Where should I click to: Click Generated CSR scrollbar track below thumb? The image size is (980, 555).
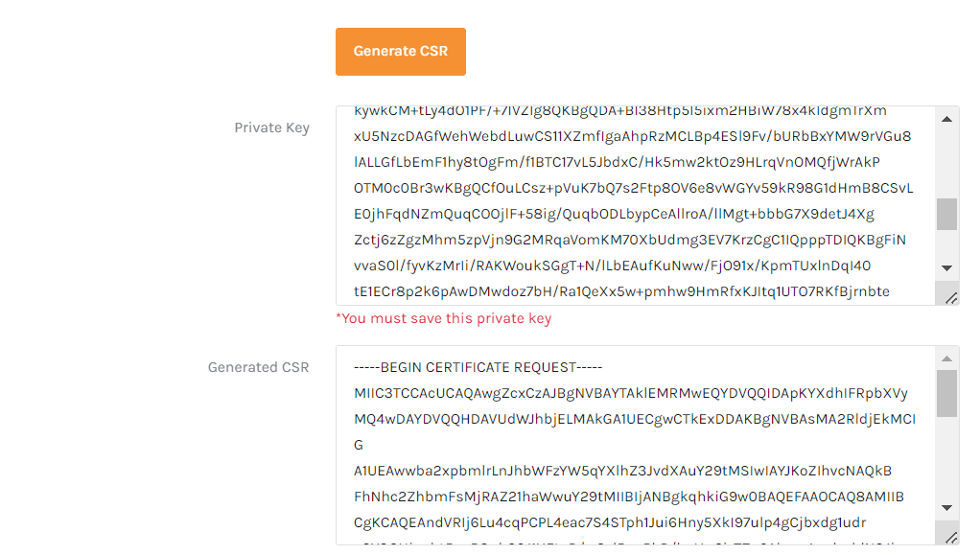[946, 460]
